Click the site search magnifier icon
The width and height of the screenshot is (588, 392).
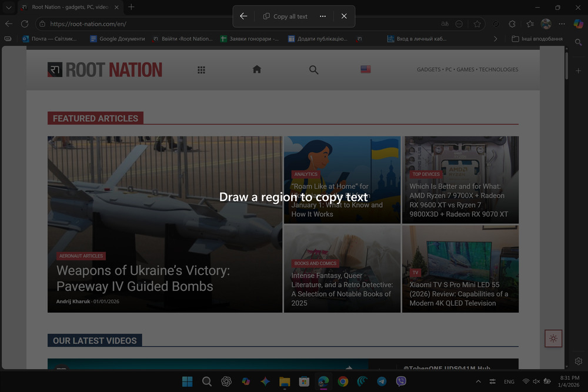coord(314,70)
